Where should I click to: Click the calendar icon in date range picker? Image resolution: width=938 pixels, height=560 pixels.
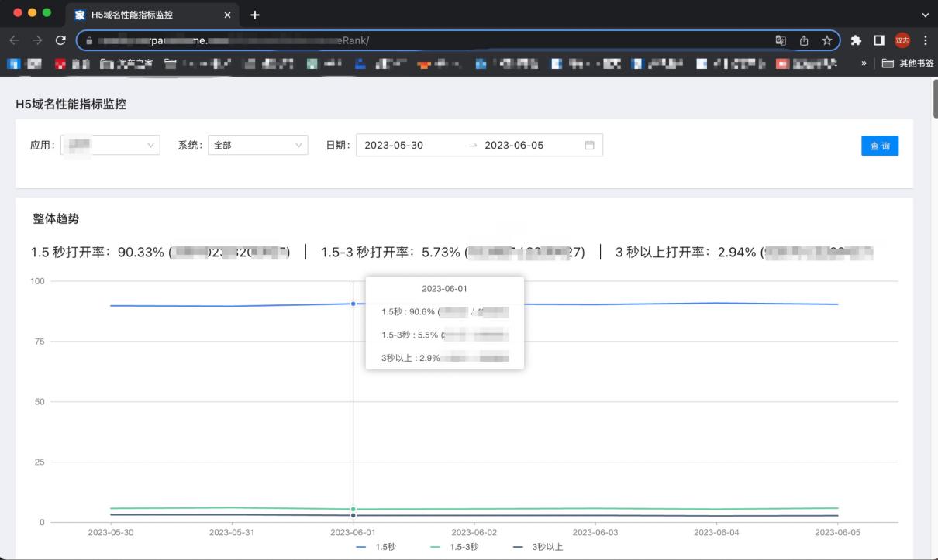click(589, 145)
